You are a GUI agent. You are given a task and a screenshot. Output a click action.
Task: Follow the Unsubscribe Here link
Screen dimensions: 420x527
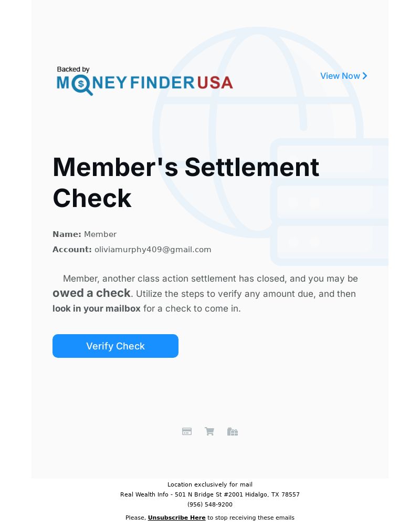click(176, 518)
